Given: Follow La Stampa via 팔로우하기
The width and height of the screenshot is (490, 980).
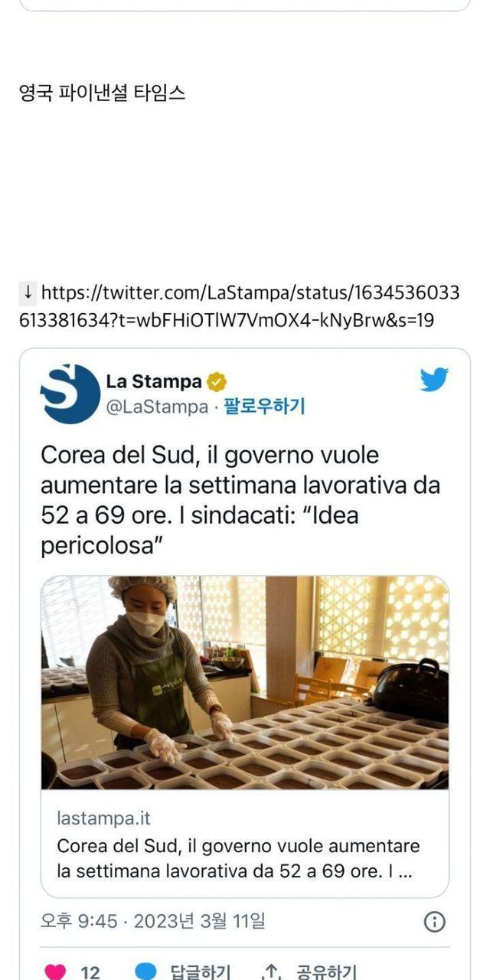Looking at the screenshot, I should coord(264,407).
